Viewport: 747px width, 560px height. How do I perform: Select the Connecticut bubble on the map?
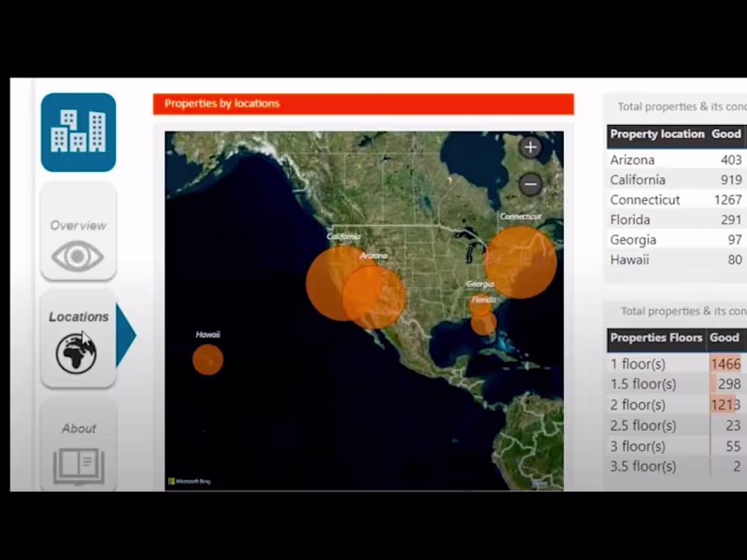pyautogui.click(x=520, y=262)
